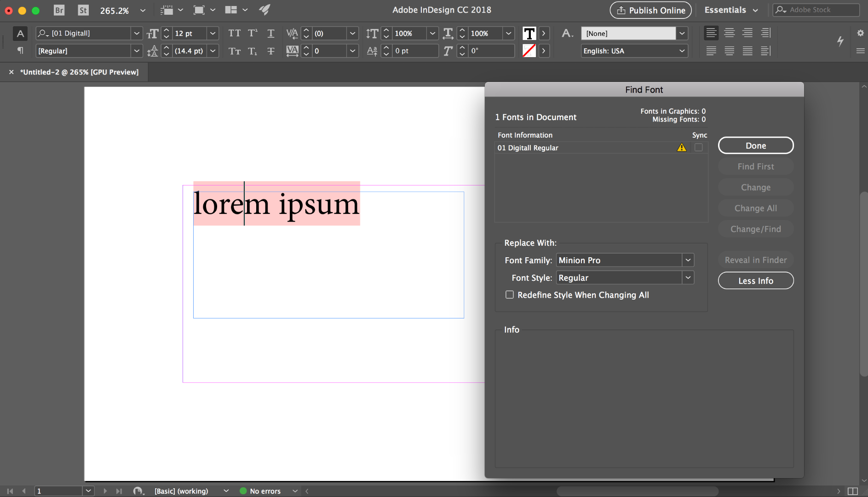This screenshot has width=868, height=497.
Task: Open Adobe Bridge via the Br icon
Action: click(59, 10)
